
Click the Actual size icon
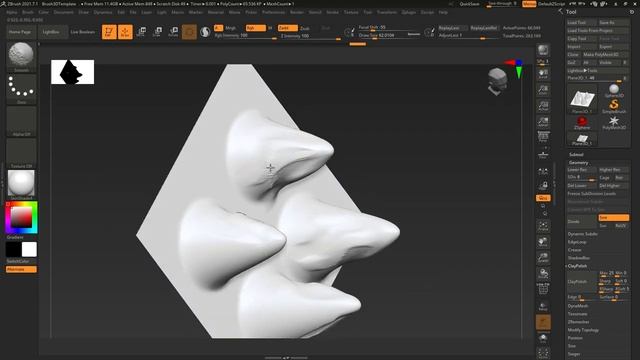[x=543, y=106]
